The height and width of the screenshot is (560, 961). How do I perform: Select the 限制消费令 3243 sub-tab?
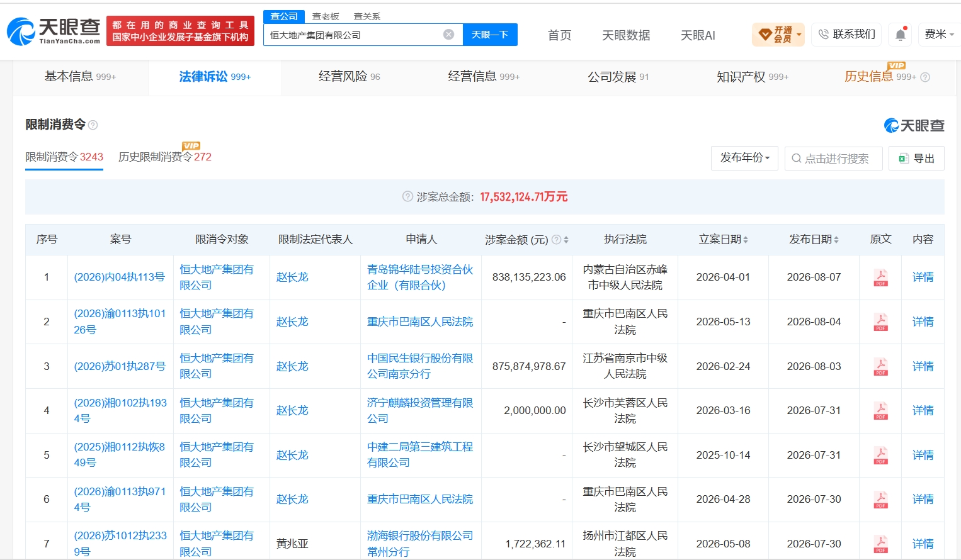64,157
